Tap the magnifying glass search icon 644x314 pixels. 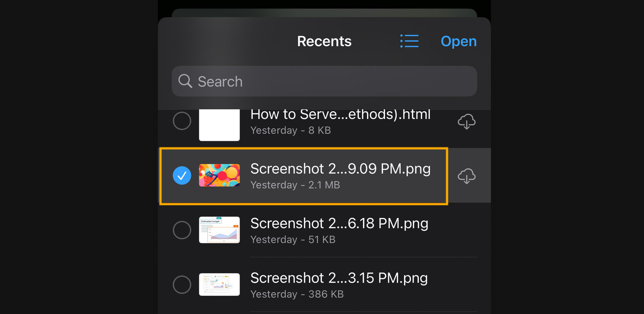(185, 81)
